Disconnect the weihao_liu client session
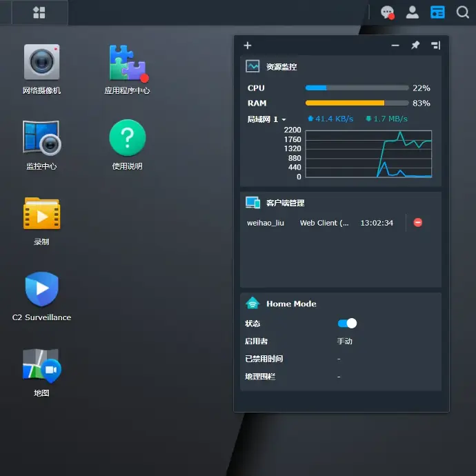The width and height of the screenshot is (476, 476). [417, 223]
